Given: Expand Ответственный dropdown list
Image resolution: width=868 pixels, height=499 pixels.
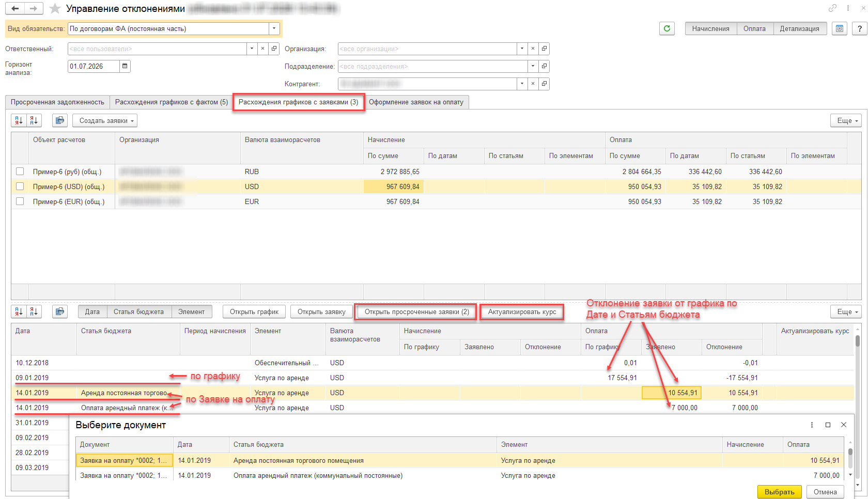Looking at the screenshot, I should (252, 49).
